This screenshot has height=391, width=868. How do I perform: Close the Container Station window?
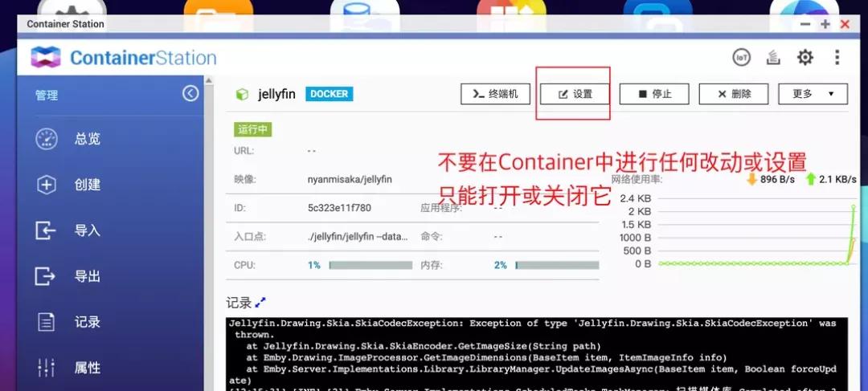click(845, 24)
